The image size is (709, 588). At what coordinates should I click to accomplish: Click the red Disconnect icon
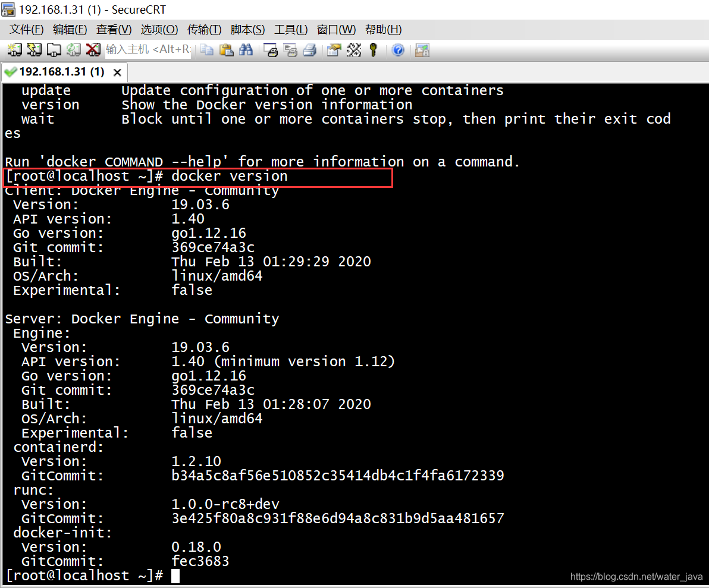pyautogui.click(x=93, y=50)
